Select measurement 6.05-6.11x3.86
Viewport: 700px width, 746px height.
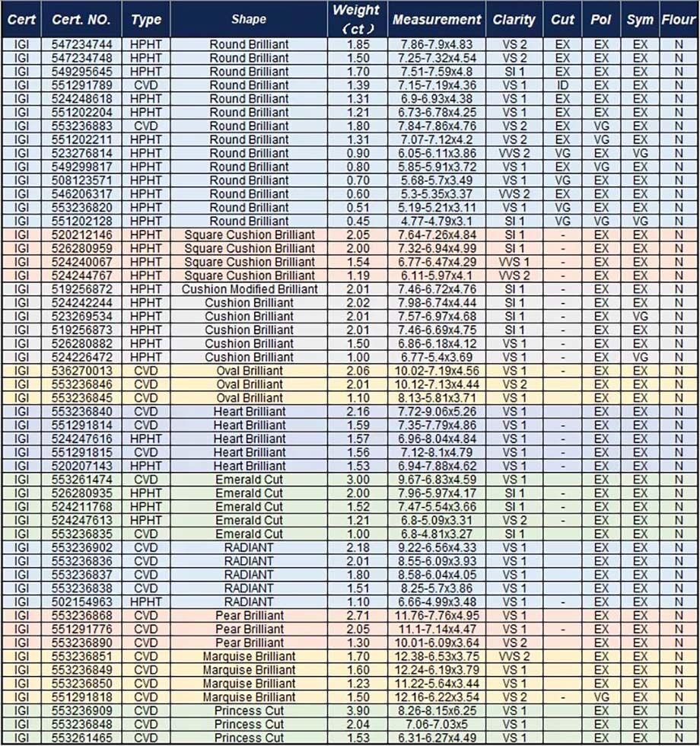pos(437,153)
